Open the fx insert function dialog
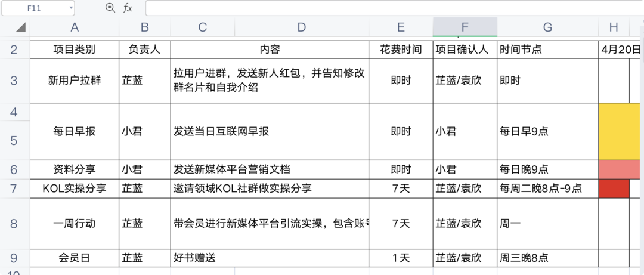This screenshot has width=644, height=275. [x=128, y=8]
